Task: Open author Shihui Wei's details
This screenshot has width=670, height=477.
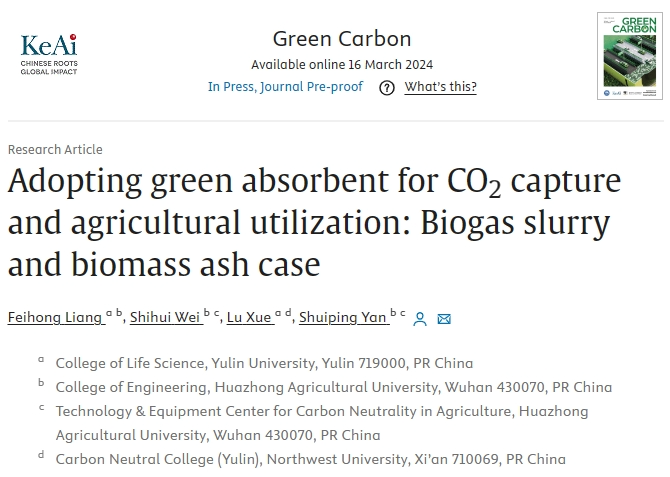Action: [165, 317]
